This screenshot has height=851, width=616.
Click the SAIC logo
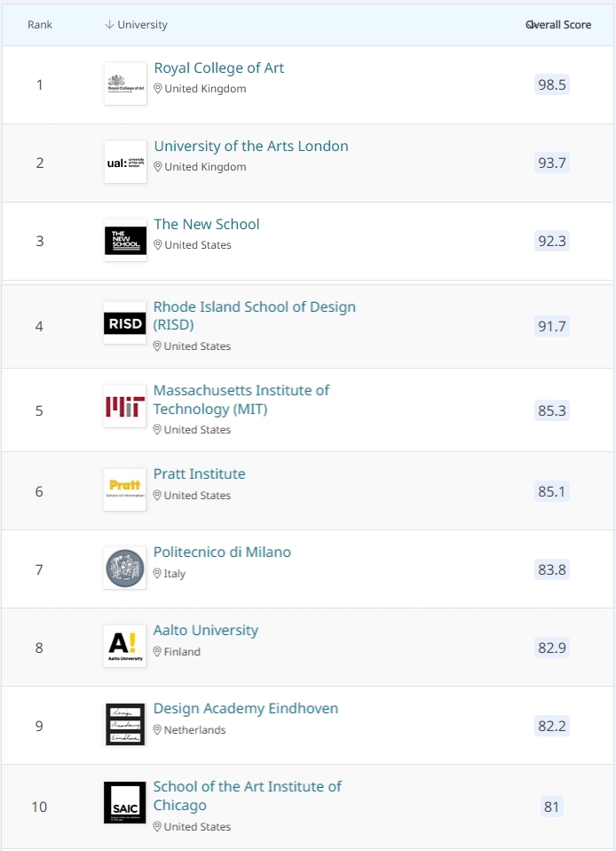coord(124,803)
